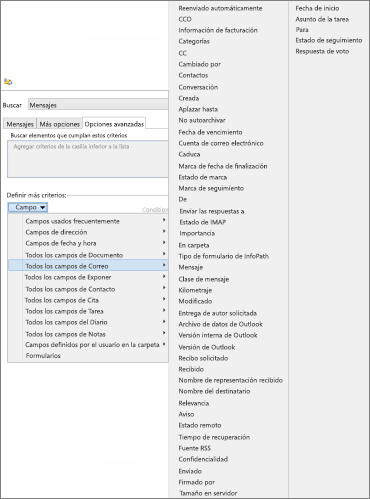Pick Estado de seguimiento field

tap(329, 40)
